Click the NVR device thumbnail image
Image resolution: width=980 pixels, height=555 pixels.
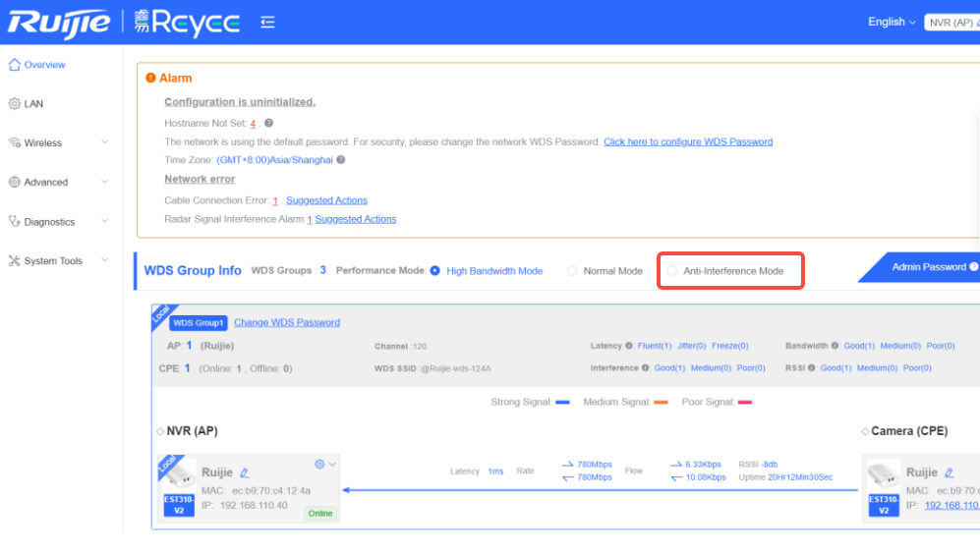pyautogui.click(x=178, y=475)
